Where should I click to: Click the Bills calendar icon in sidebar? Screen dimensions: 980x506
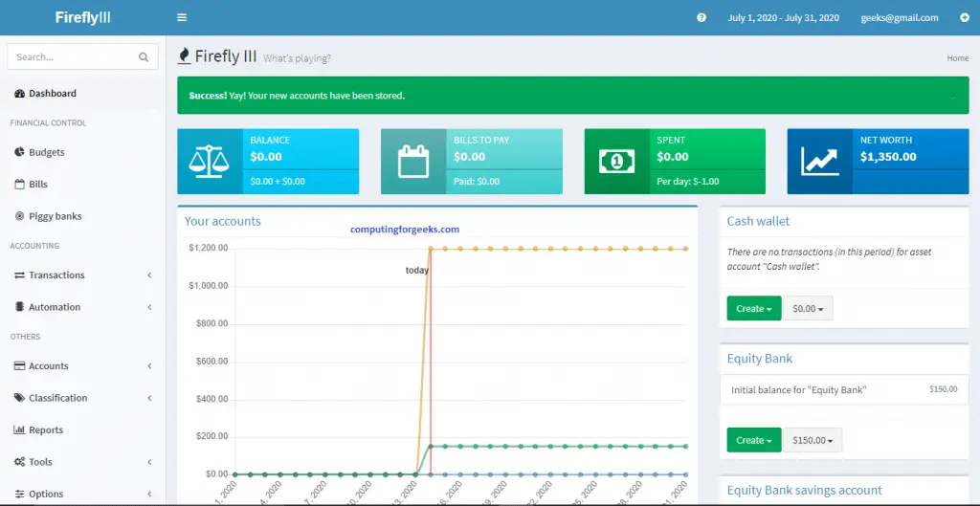(x=19, y=185)
